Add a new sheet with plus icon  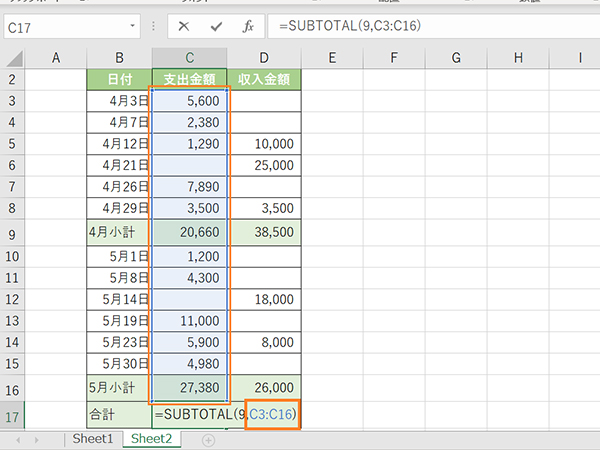click(x=208, y=439)
